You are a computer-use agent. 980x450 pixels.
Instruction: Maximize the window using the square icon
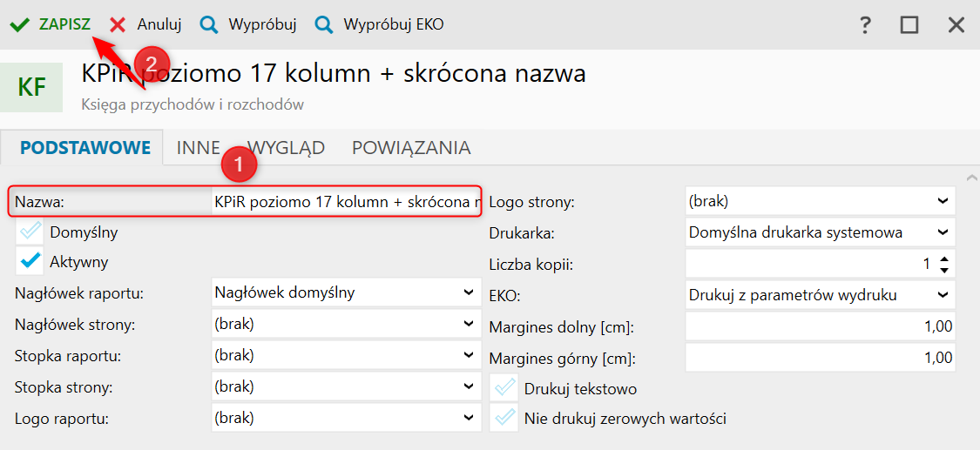click(x=909, y=25)
